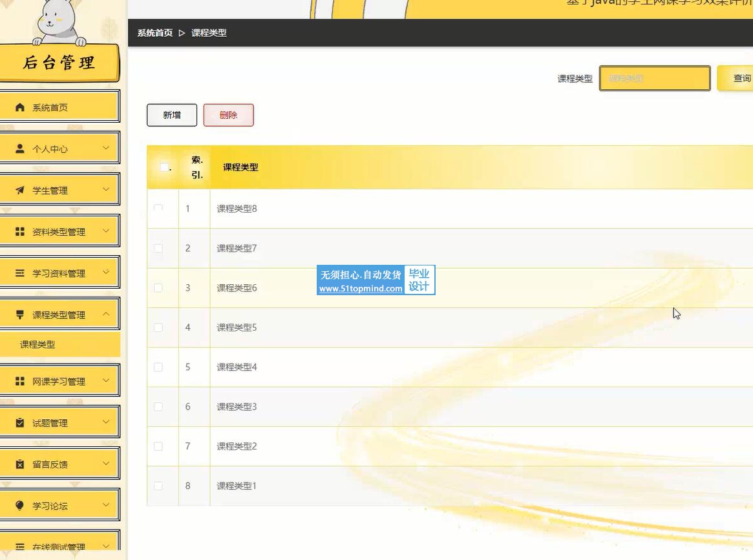753x560 pixels.
Task: Open the 学习论坛 sidebar menu
Action: pyautogui.click(x=59, y=504)
